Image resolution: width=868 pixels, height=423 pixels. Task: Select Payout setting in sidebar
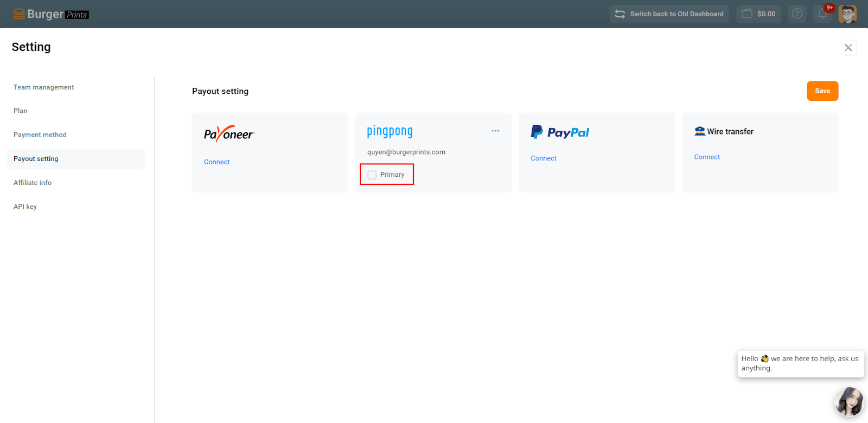76,159
